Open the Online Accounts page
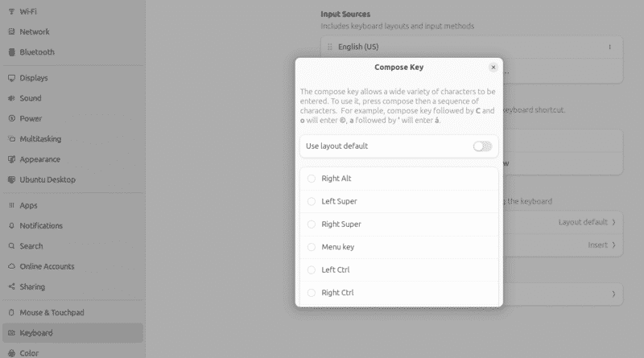644x358 pixels. pos(72,266)
